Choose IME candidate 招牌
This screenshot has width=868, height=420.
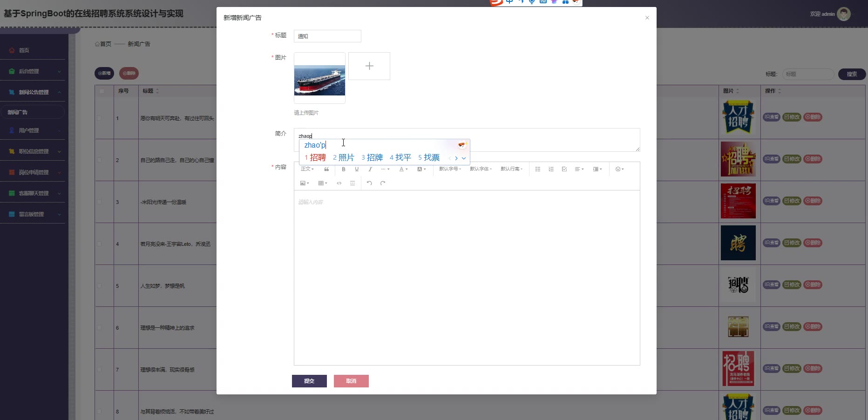(x=372, y=157)
